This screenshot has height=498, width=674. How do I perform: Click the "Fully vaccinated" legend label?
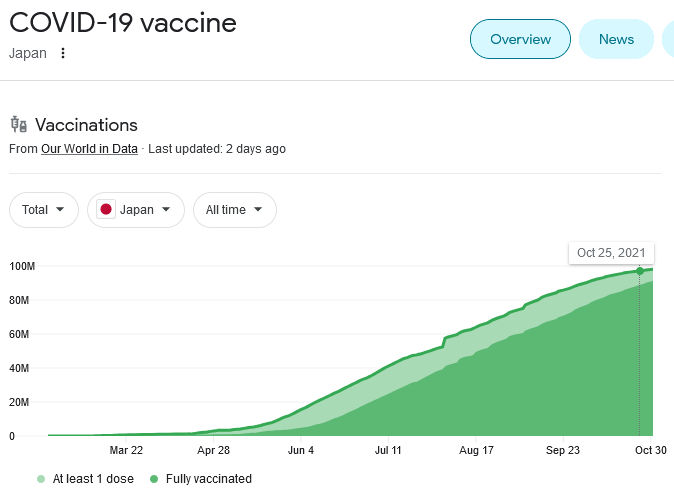click(209, 479)
